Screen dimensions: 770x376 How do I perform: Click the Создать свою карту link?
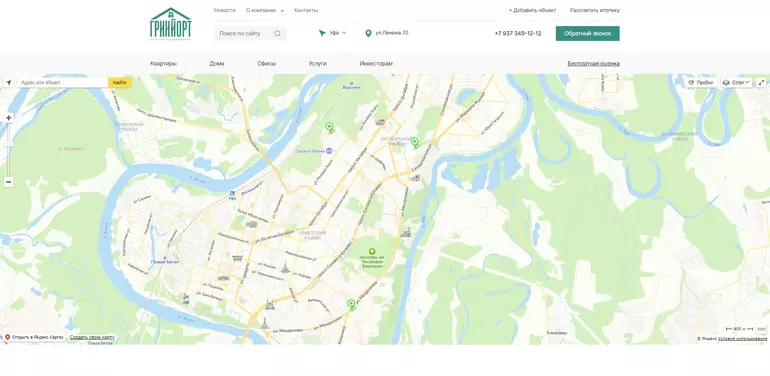92,337
